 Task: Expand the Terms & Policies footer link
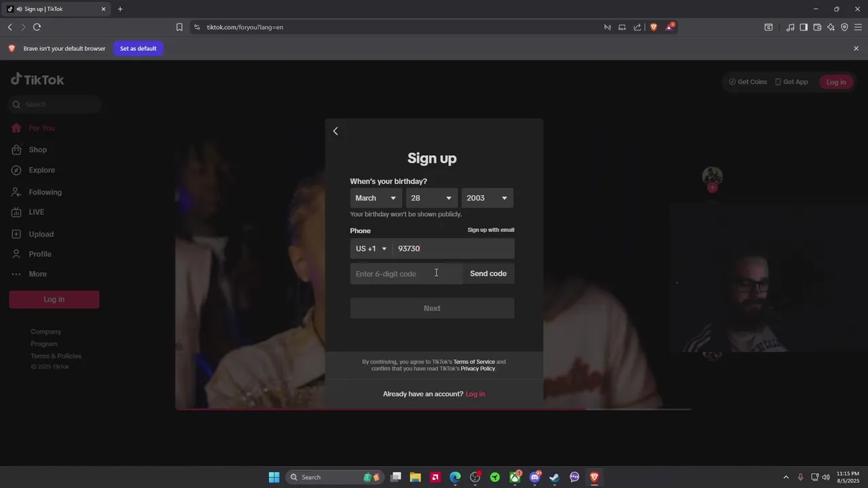56,356
